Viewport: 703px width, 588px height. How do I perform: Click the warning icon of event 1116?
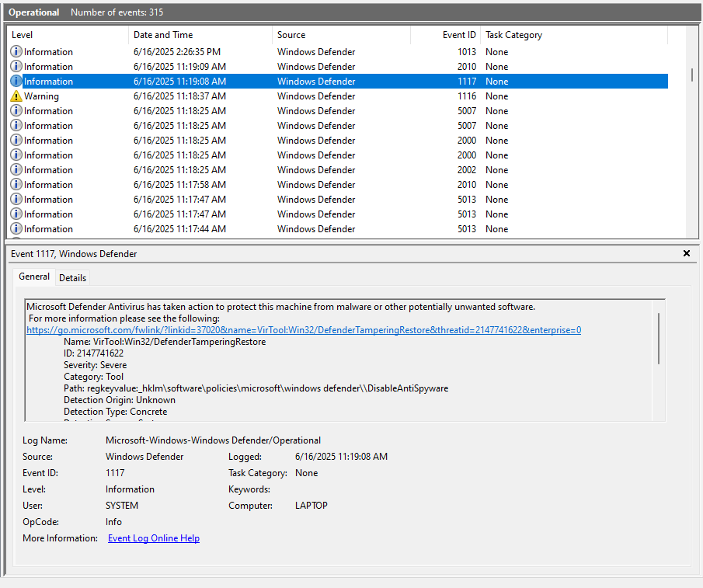click(16, 96)
